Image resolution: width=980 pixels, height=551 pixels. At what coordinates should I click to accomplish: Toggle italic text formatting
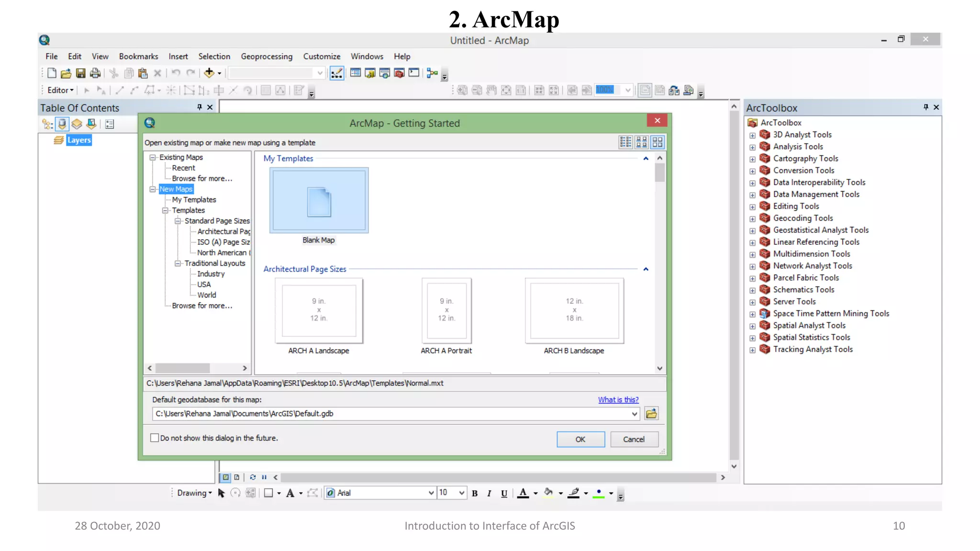[x=489, y=494]
